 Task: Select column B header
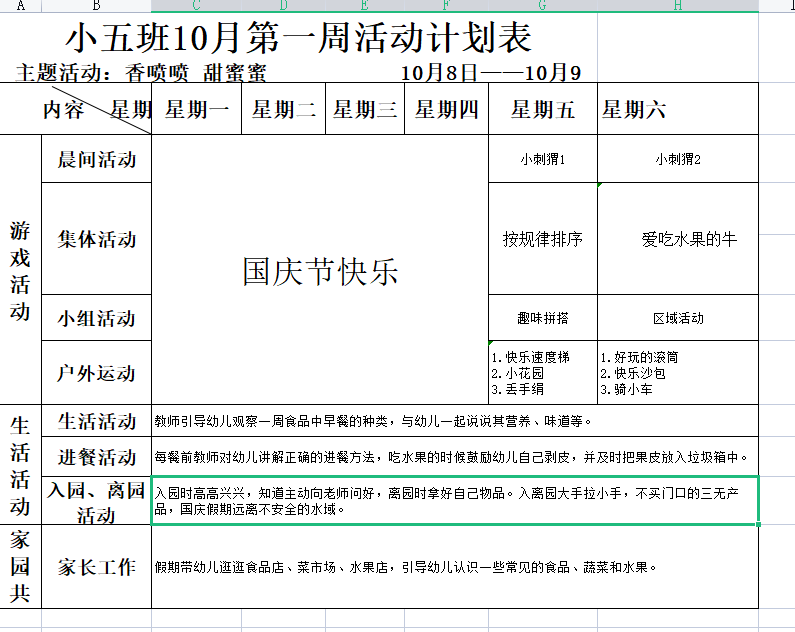[96, 6]
